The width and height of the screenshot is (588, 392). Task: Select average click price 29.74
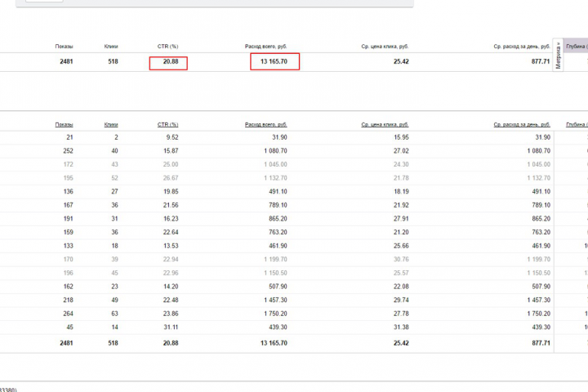click(401, 300)
